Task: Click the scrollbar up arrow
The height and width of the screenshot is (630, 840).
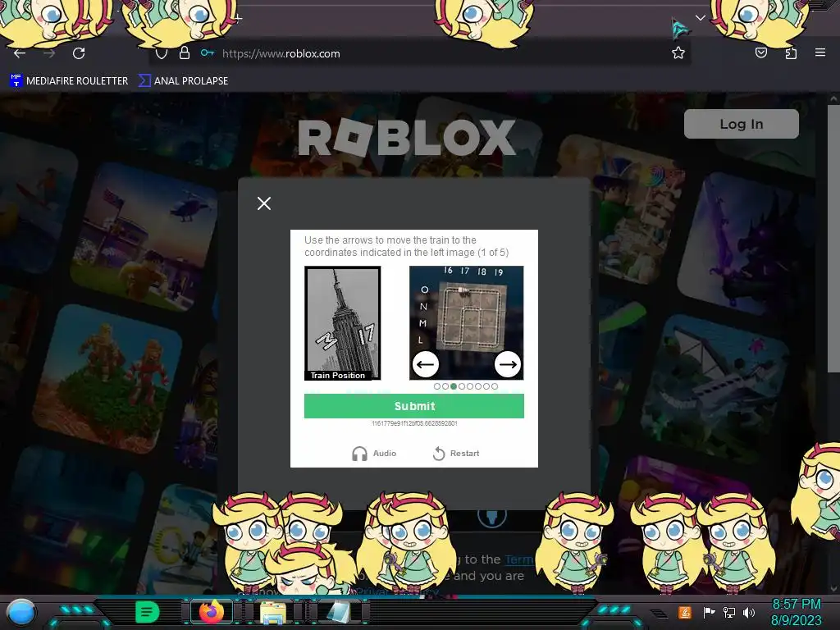Action: click(833, 98)
